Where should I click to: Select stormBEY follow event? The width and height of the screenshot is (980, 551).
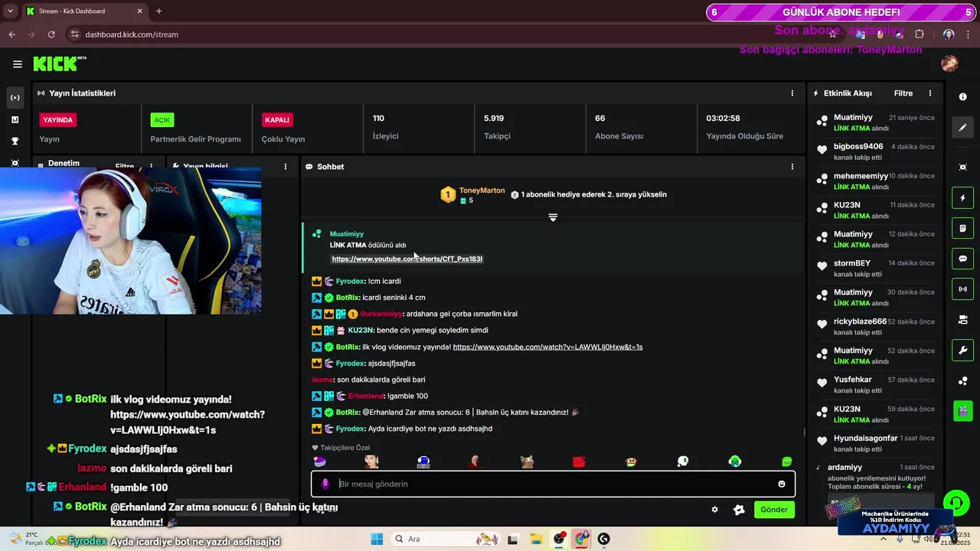(x=876, y=269)
